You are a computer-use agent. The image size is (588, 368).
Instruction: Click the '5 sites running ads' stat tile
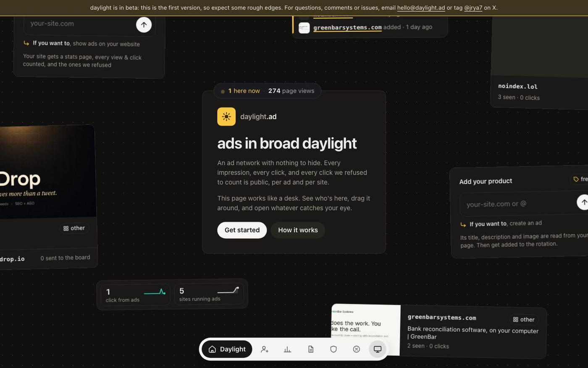[x=209, y=294]
